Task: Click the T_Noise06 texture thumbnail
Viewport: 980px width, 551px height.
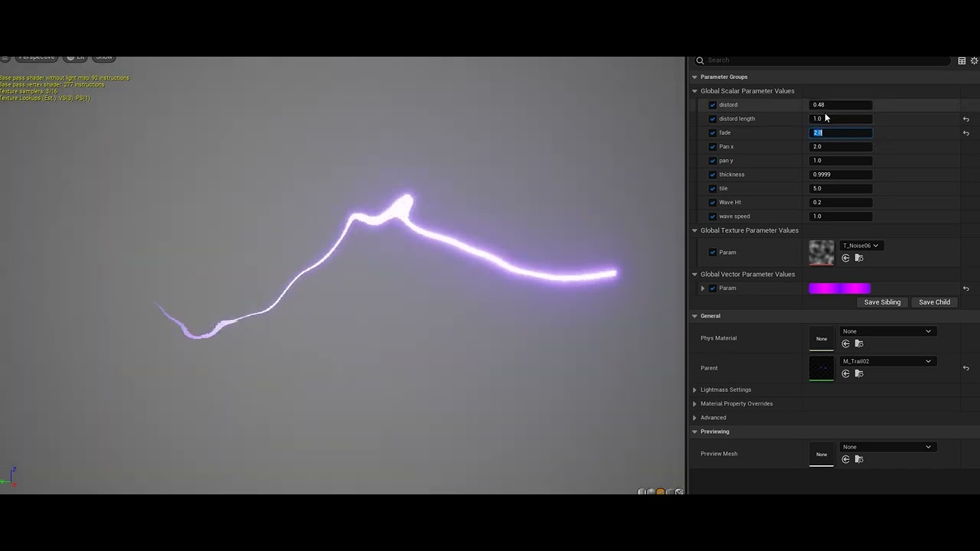Action: (822, 253)
